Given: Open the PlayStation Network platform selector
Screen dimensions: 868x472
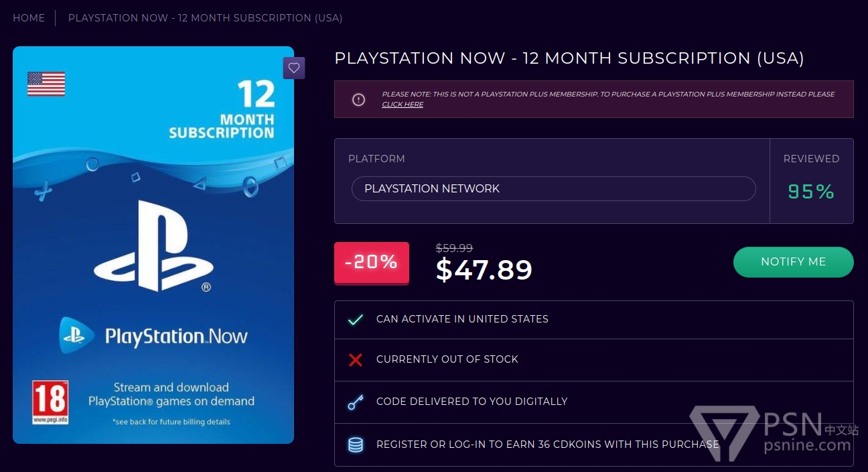Looking at the screenshot, I should click(553, 189).
